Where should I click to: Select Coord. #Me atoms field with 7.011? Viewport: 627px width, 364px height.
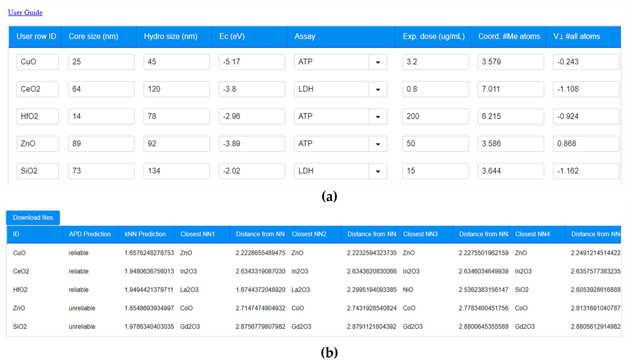510,89
